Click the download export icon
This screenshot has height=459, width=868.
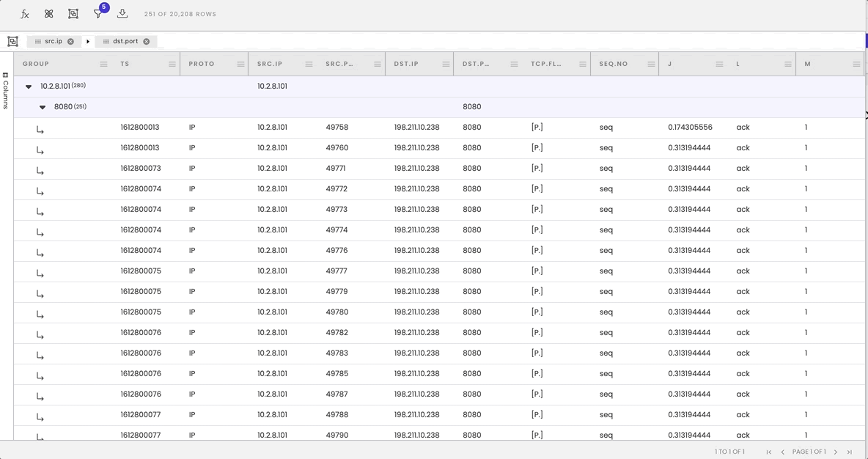122,14
